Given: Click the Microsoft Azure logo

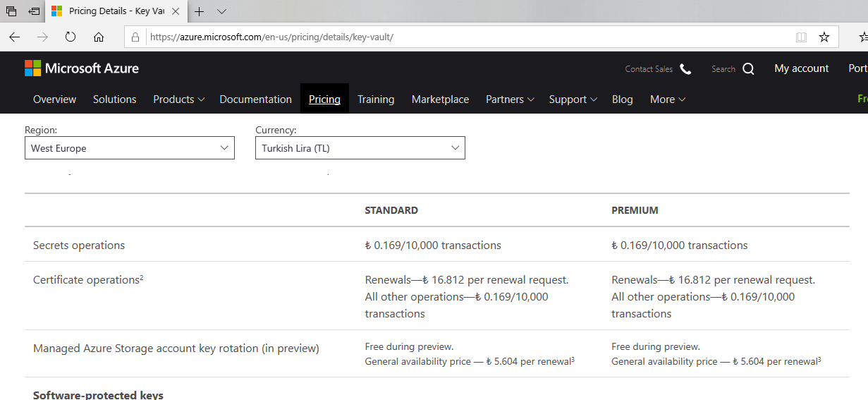Looking at the screenshot, I should click(x=82, y=68).
